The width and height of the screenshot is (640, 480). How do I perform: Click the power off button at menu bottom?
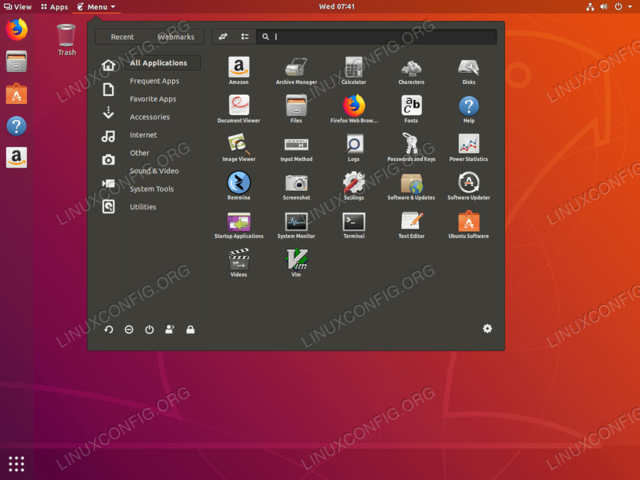click(149, 329)
